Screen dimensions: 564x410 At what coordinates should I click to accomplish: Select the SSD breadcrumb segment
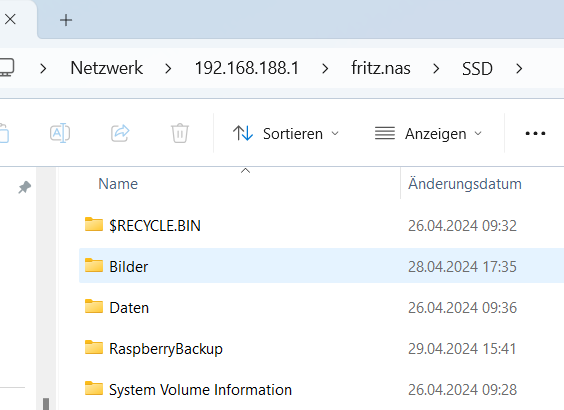pyautogui.click(x=477, y=68)
